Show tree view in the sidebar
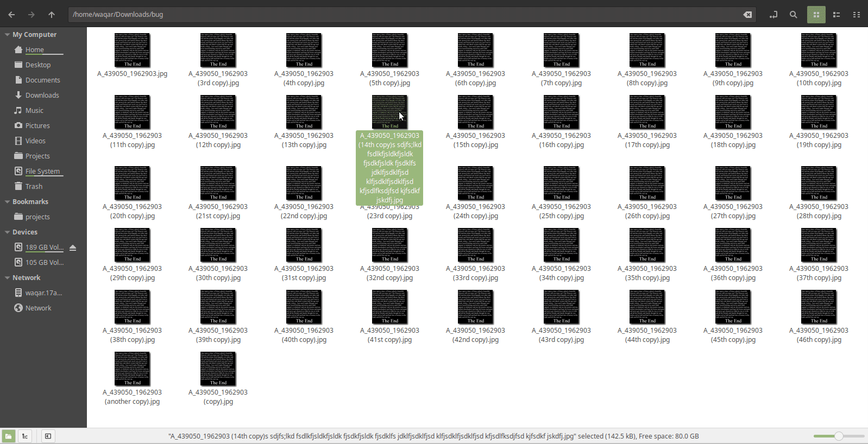Screen dimensions: 868x444 point(25,436)
